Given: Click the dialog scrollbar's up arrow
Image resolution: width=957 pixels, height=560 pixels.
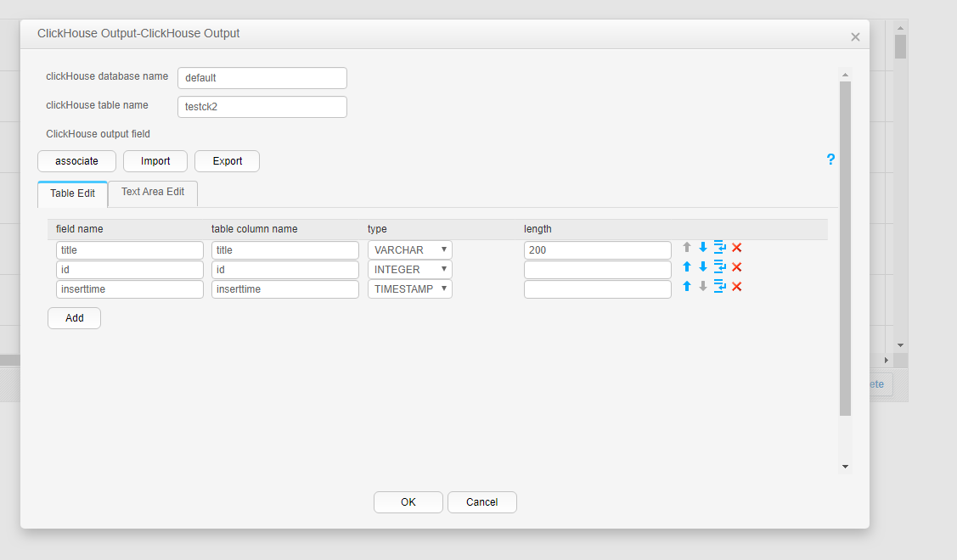Looking at the screenshot, I should tap(845, 75).
